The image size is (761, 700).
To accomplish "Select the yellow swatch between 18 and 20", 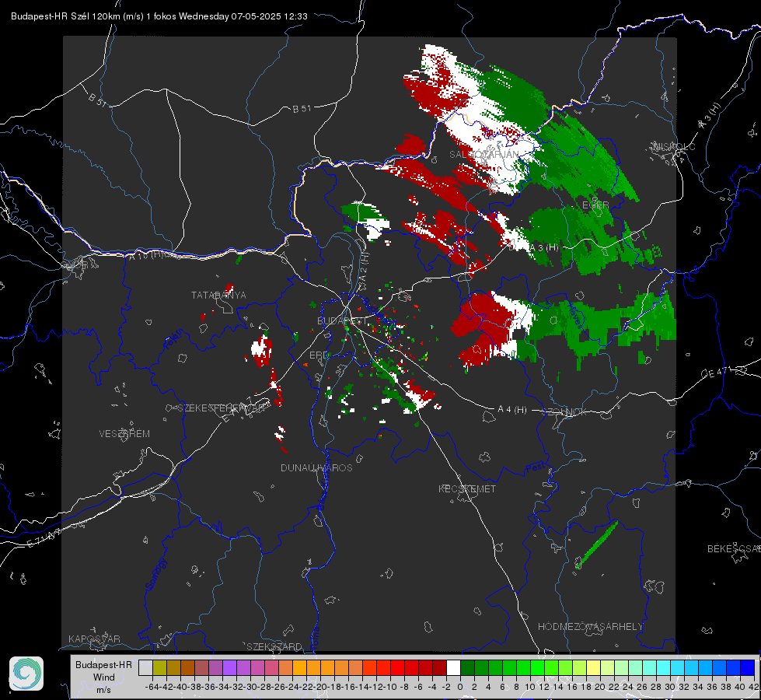I will point(594,667).
